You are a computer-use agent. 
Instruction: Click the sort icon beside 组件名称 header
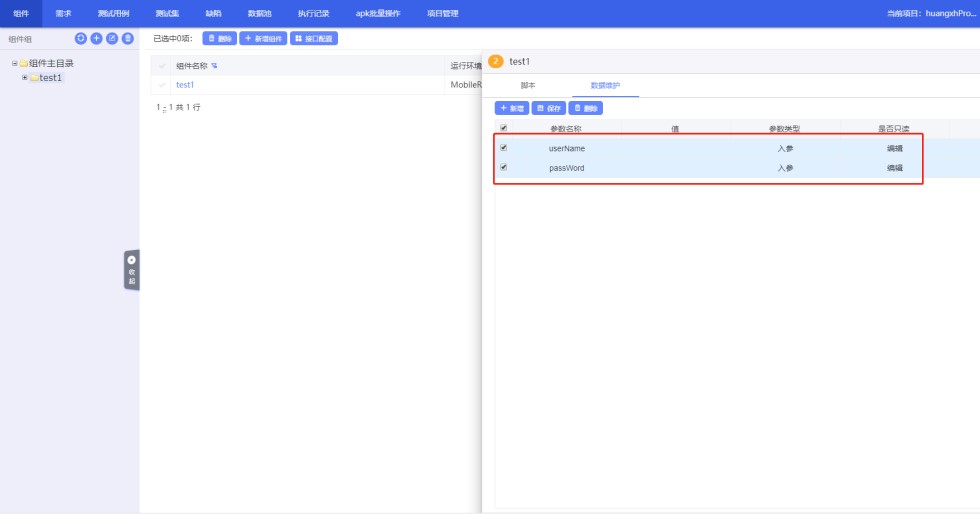pyautogui.click(x=214, y=66)
